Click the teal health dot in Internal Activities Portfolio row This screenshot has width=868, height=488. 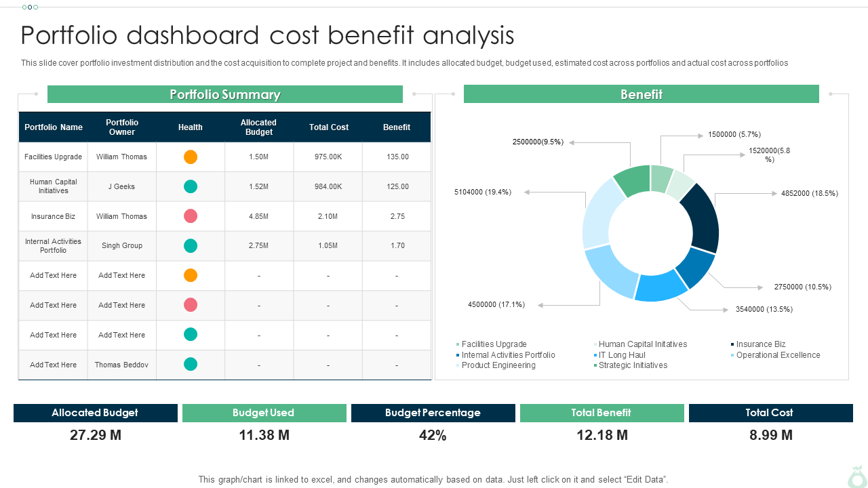point(191,246)
